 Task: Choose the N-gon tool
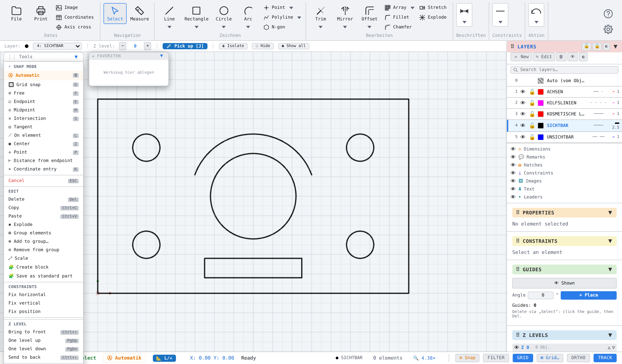pos(275,27)
